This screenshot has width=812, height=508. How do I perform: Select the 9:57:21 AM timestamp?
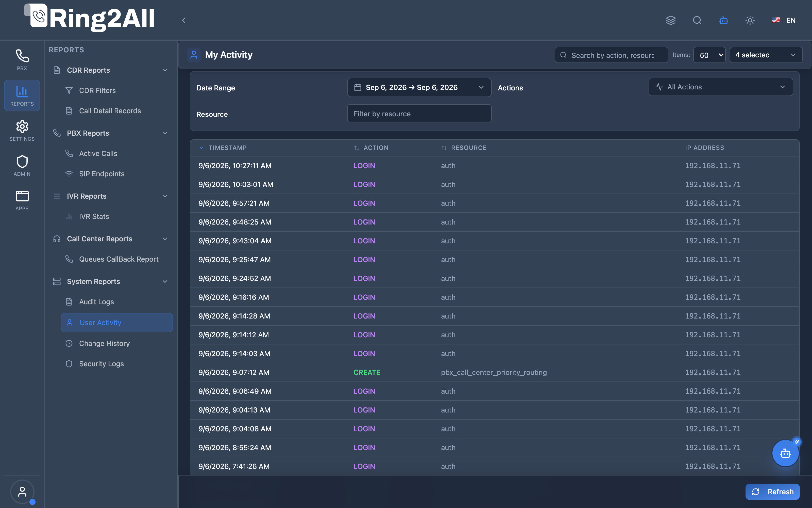pos(234,203)
